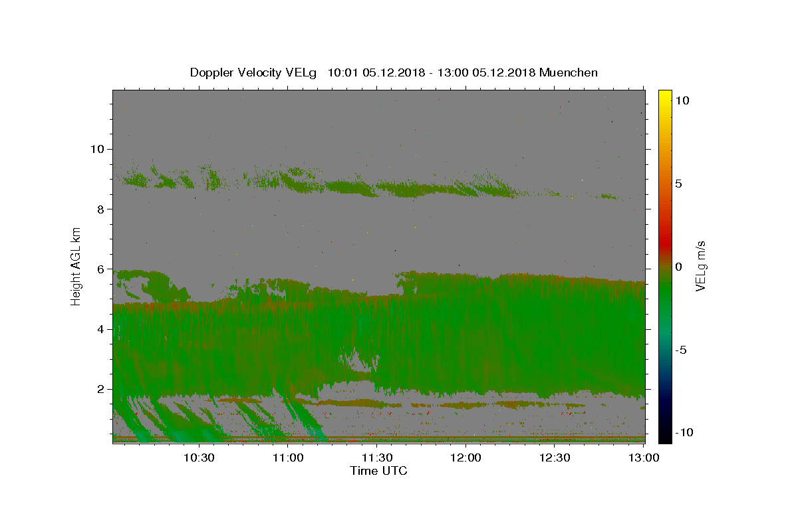The image size is (798, 532).
Task: Click the 12:30 time tick label
Action: 555,458
